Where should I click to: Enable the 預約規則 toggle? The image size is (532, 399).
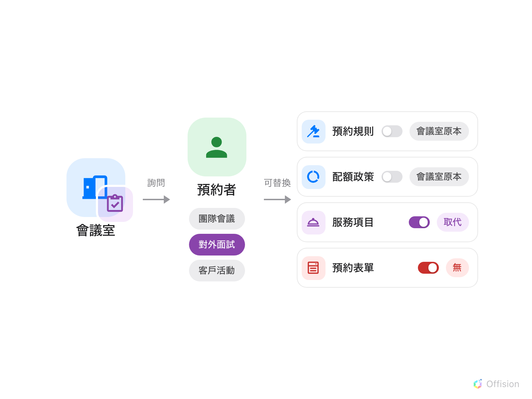click(x=392, y=131)
